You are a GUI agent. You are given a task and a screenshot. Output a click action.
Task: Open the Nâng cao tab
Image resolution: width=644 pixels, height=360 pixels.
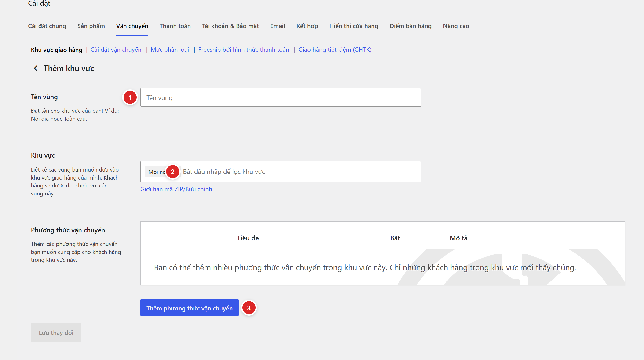(456, 26)
